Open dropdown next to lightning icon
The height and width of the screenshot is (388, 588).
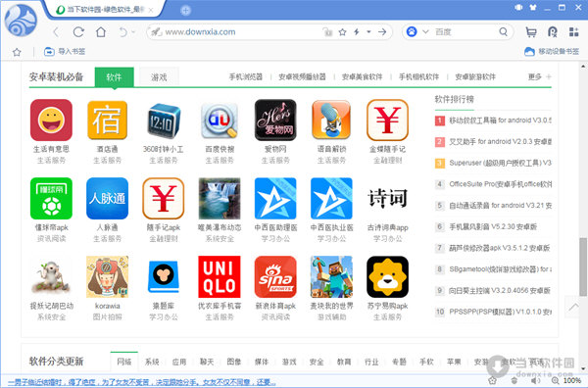pos(369,32)
